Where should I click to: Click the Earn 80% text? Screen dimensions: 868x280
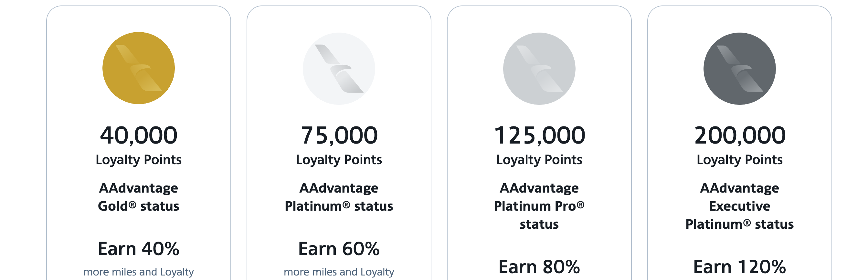coord(539,267)
